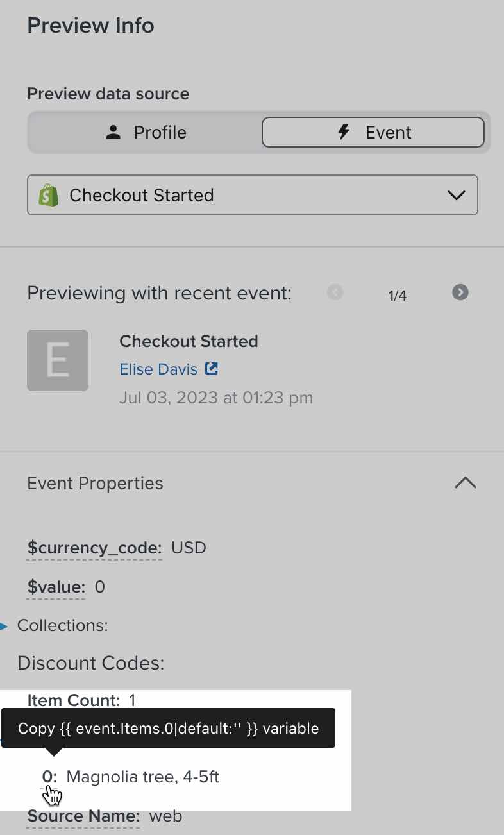Open the Checkout Started metric dropdown
Image resolution: width=504 pixels, height=835 pixels.
[252, 195]
